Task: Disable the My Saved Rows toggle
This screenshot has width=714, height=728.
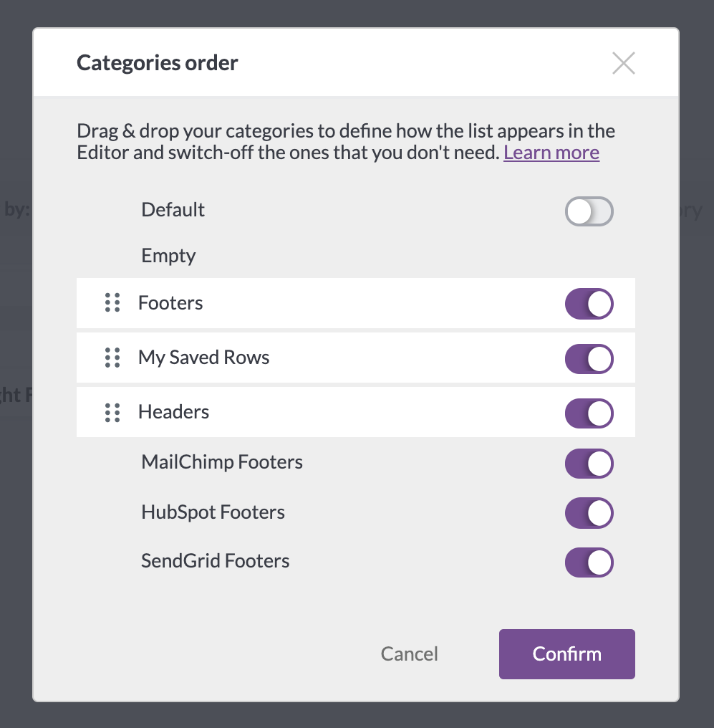Action: pyautogui.click(x=589, y=359)
